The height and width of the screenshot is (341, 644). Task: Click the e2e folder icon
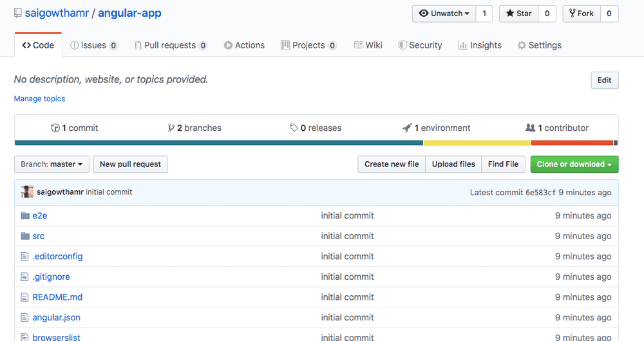pyautogui.click(x=25, y=215)
